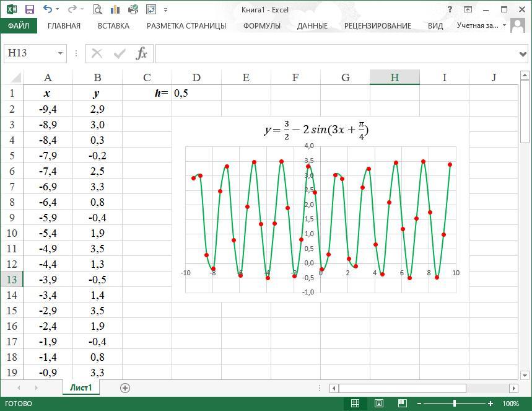Open the РЕЦЕНЗИРОВАНИЕ ribbon tab
532x411 pixels.
pyautogui.click(x=378, y=26)
